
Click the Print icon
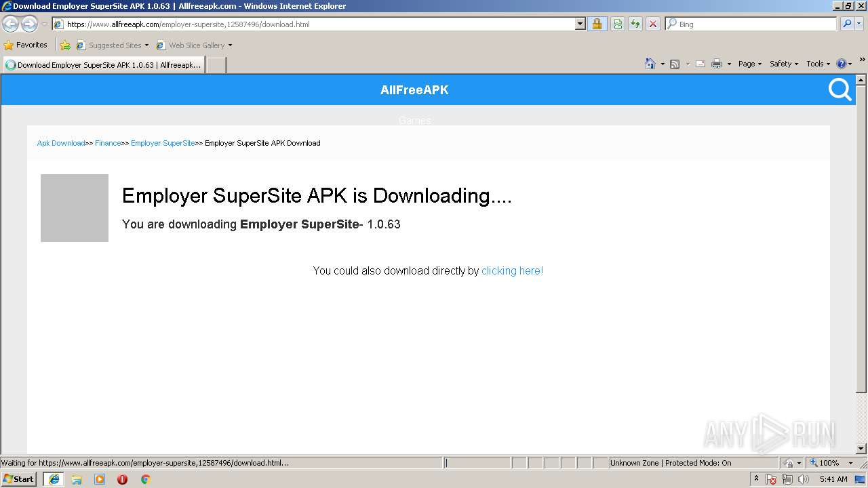pyautogui.click(x=717, y=64)
